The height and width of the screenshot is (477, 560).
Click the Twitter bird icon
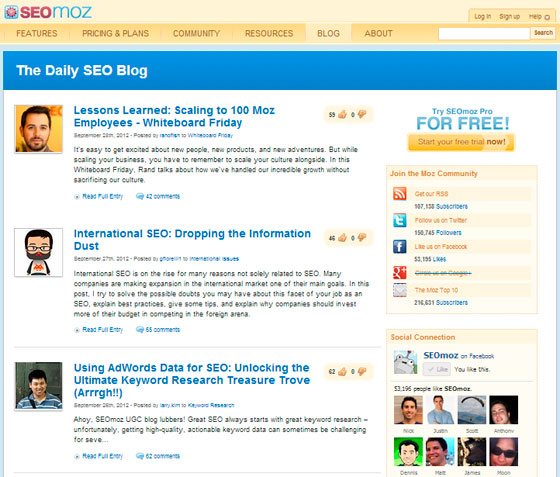400,220
